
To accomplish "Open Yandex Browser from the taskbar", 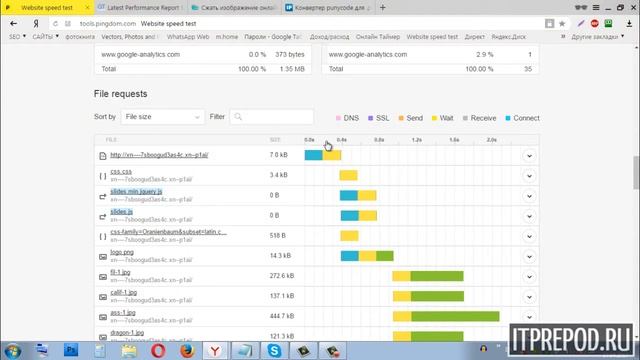I will coord(215,351).
